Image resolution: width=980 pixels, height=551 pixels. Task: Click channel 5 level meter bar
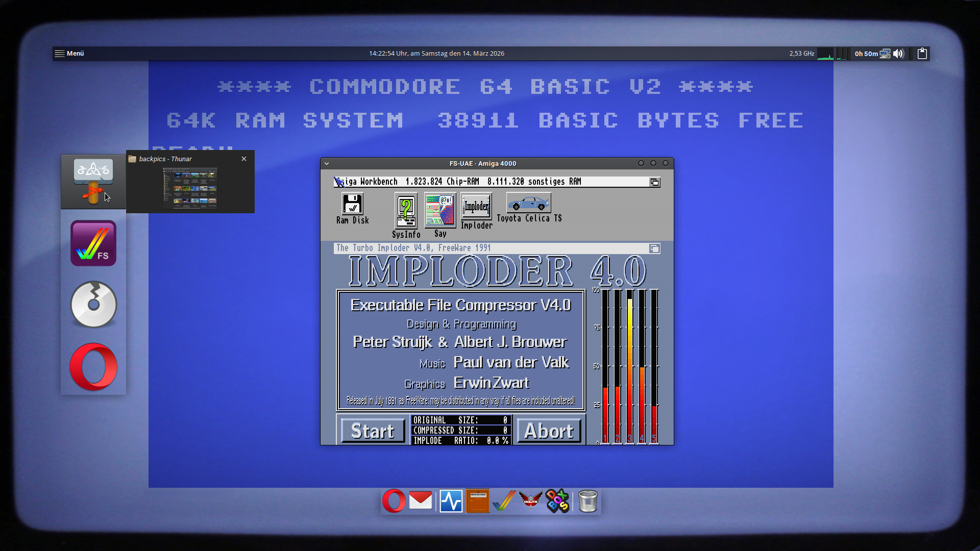654,366
